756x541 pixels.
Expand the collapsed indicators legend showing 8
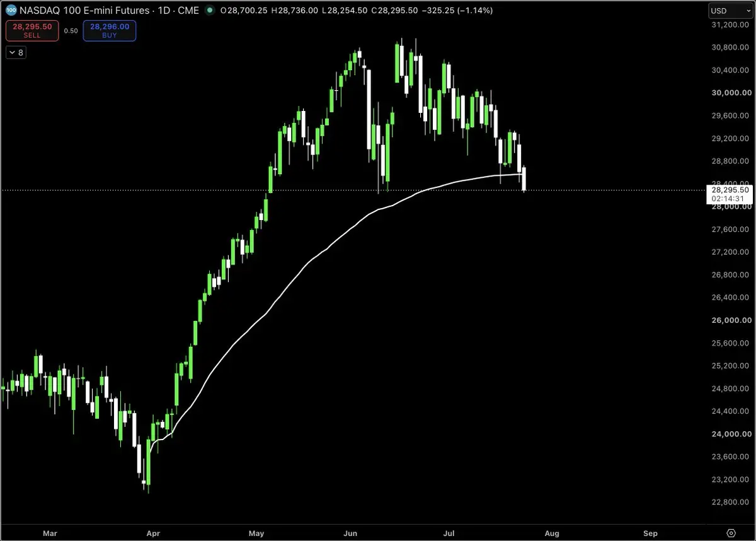16,53
